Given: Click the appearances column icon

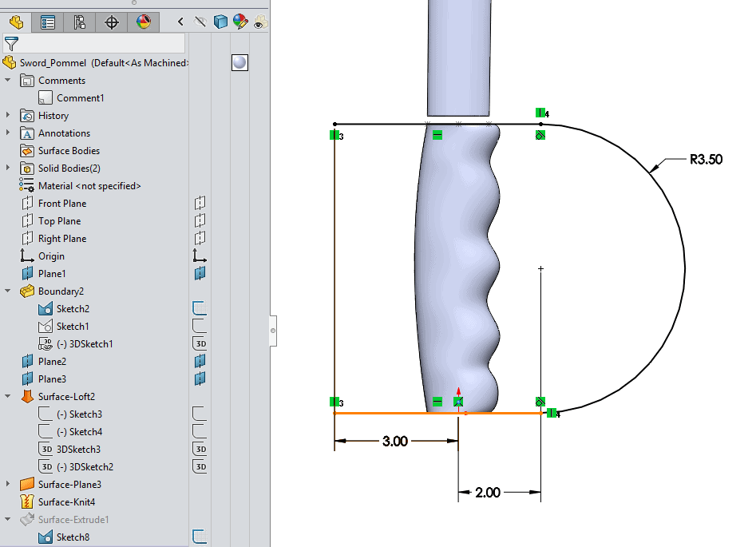Looking at the screenshot, I should point(240,22).
